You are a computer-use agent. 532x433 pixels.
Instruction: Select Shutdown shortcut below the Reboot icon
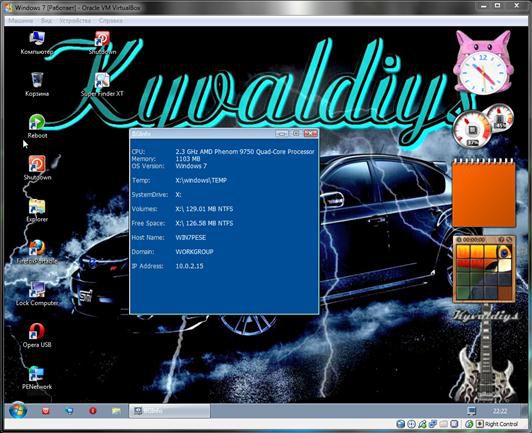[x=37, y=168]
